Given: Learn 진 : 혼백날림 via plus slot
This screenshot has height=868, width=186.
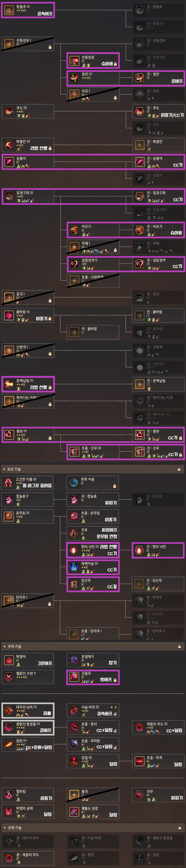Looking at the screenshot, I should point(139,384).
